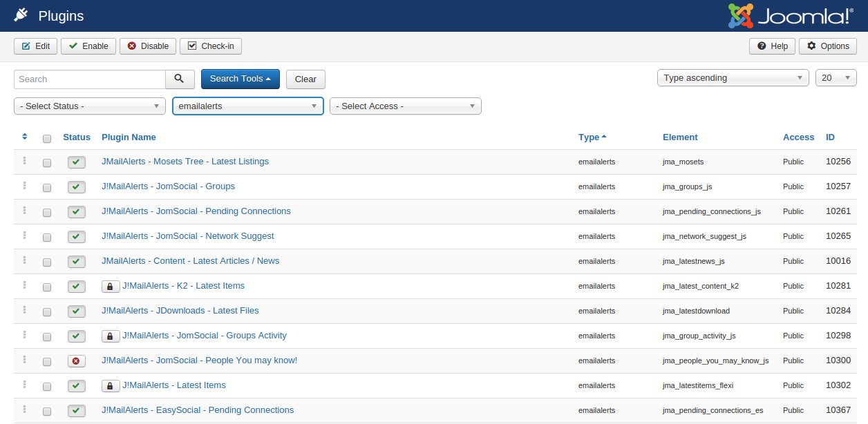Click drag handle of Latest Articles / News row
Viewport: 868px width, 424px height.
(24, 260)
